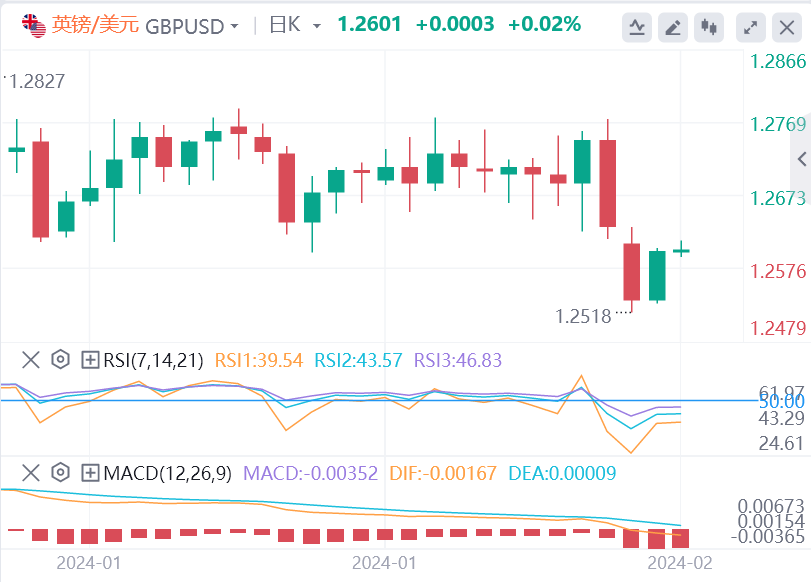811x582 pixels.
Task: Click the DEA:0.00009 value
Action: (562, 473)
